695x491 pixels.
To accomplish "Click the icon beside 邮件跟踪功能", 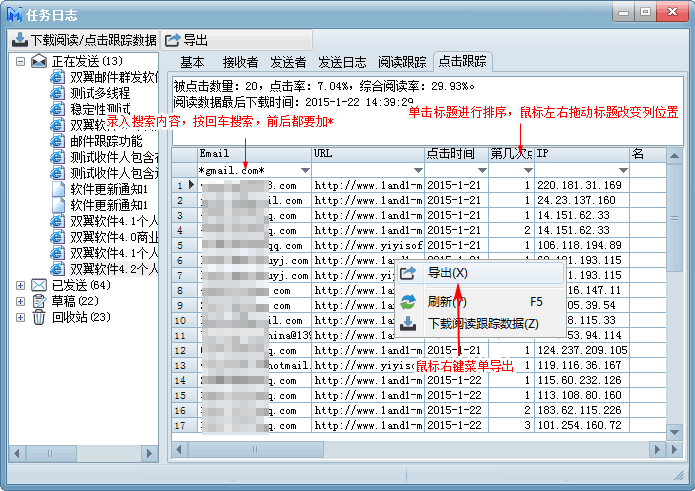I will pyautogui.click(x=58, y=141).
